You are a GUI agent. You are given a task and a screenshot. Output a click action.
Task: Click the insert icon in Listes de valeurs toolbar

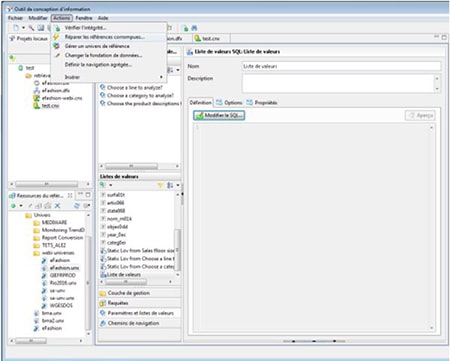coord(103,185)
